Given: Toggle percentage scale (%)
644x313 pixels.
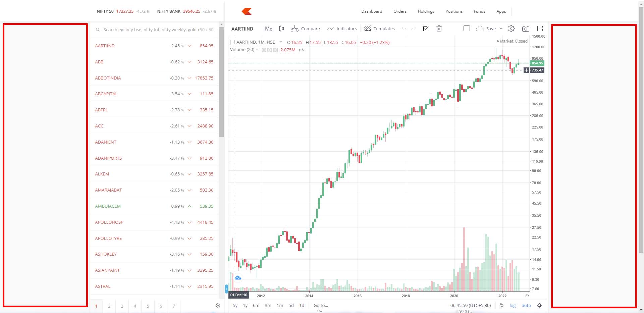Looking at the screenshot, I should [502, 305].
